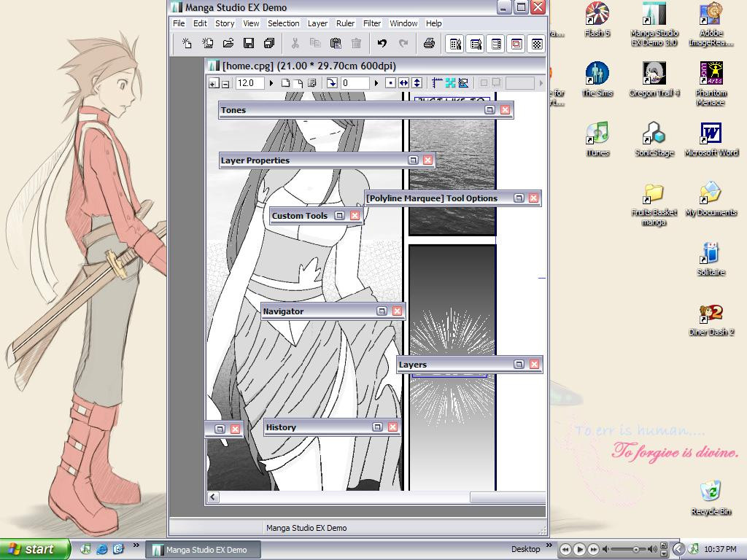The height and width of the screenshot is (560, 747).
Task: Toggle the rulers display icon
Action: pyautogui.click(x=437, y=83)
